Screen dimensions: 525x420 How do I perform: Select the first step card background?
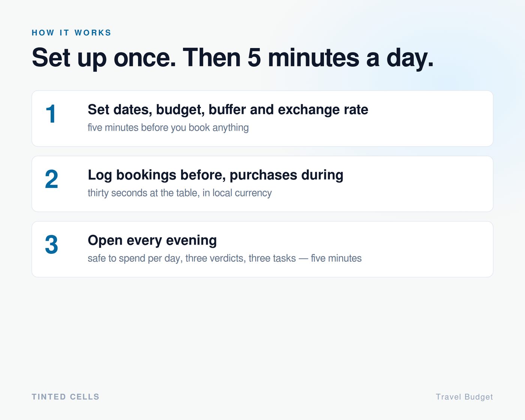point(262,118)
